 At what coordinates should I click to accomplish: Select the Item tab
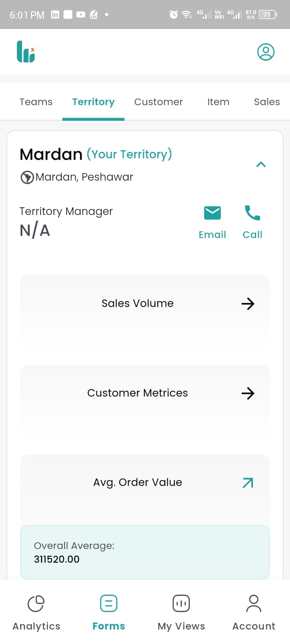point(218,102)
